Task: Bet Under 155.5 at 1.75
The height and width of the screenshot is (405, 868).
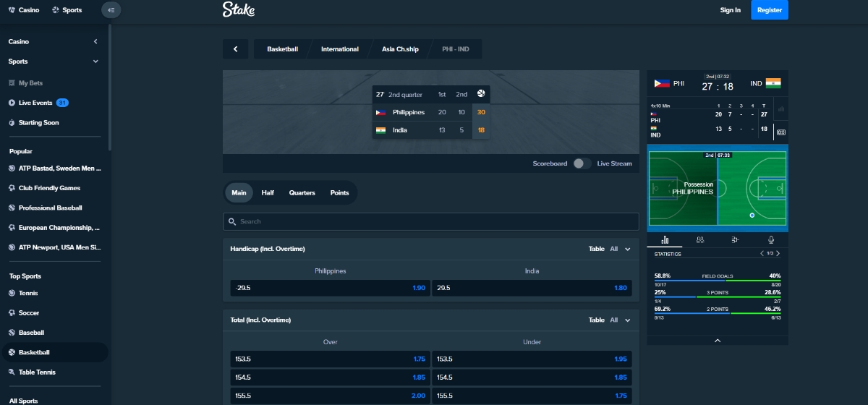Action: (532, 396)
